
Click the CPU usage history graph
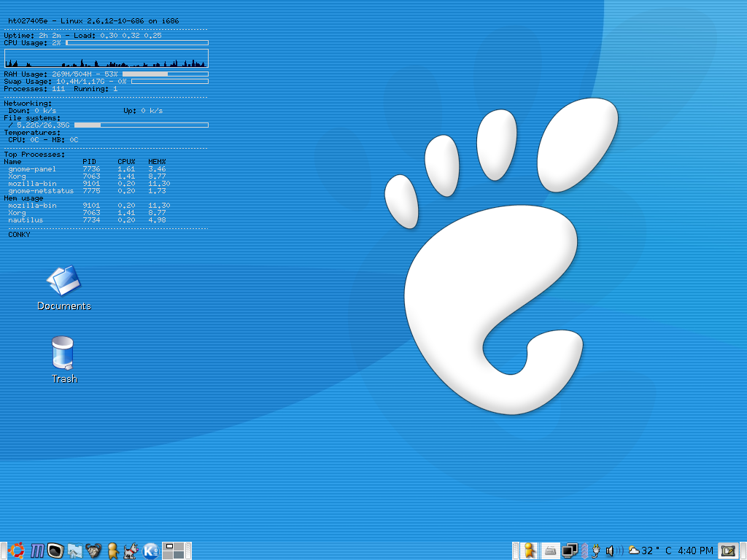(x=107, y=58)
